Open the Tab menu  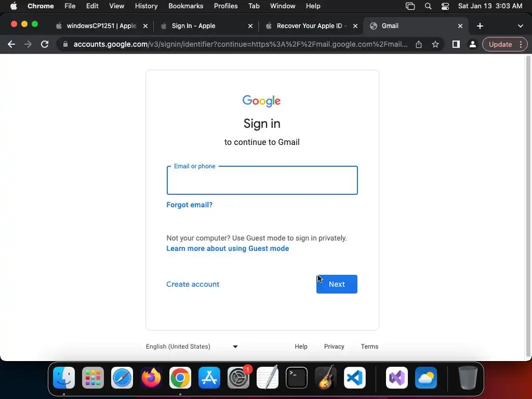(x=254, y=6)
